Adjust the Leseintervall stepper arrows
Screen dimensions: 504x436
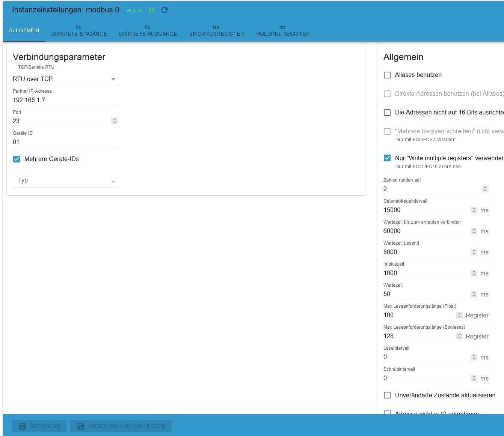point(474,357)
